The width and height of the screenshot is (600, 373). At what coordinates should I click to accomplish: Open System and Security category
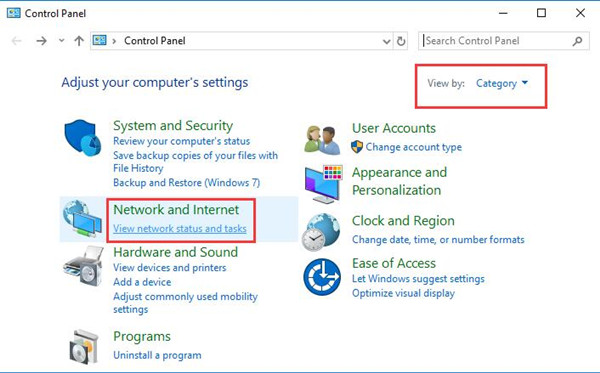173,125
